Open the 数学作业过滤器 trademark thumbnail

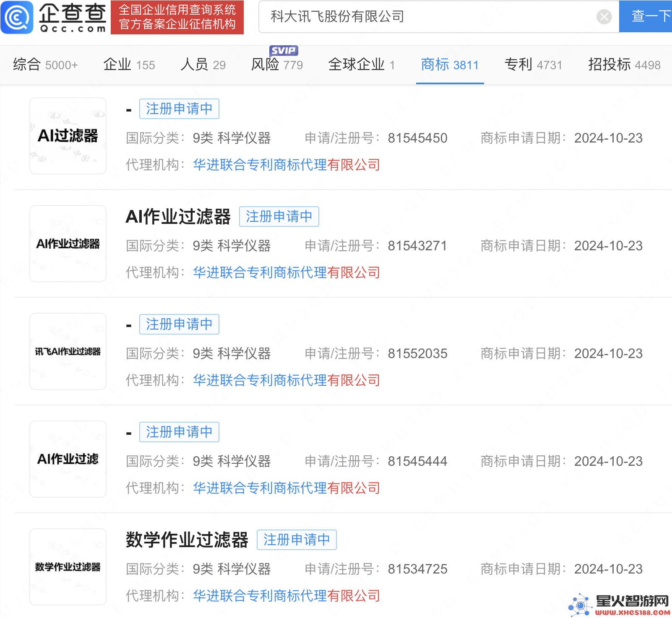pos(68,567)
